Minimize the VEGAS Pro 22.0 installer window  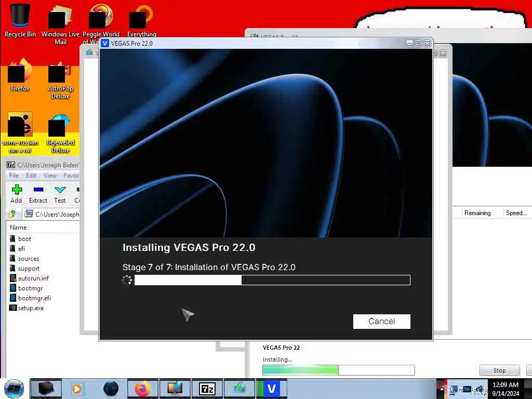point(409,44)
